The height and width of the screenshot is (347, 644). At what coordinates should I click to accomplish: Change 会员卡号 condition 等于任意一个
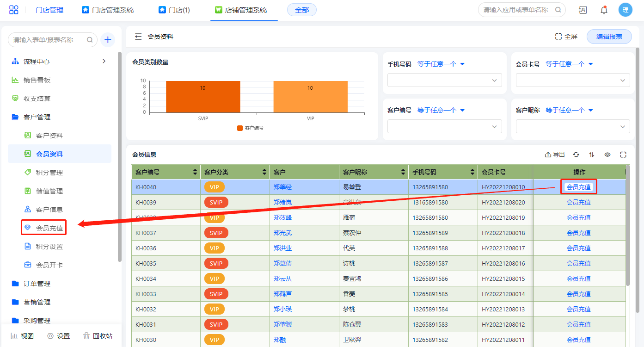[569, 64]
